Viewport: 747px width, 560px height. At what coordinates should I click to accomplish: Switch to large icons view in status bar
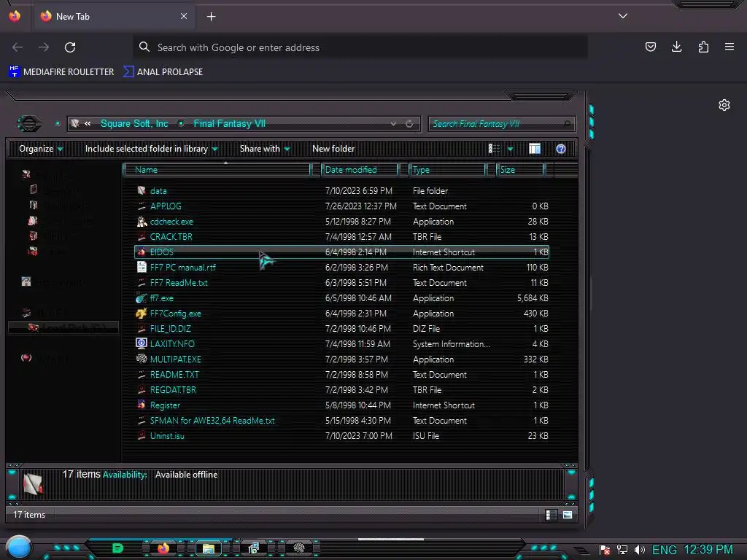tap(568, 515)
